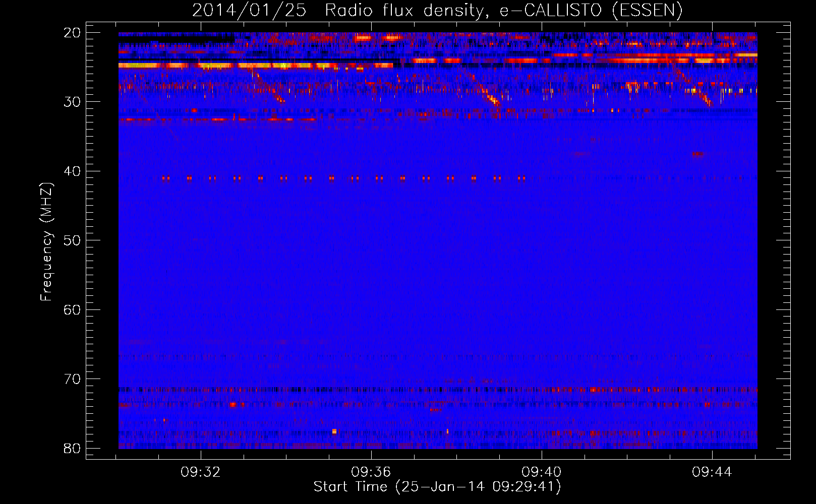Select the 40 MHz frequency tick label

[x=72, y=171]
